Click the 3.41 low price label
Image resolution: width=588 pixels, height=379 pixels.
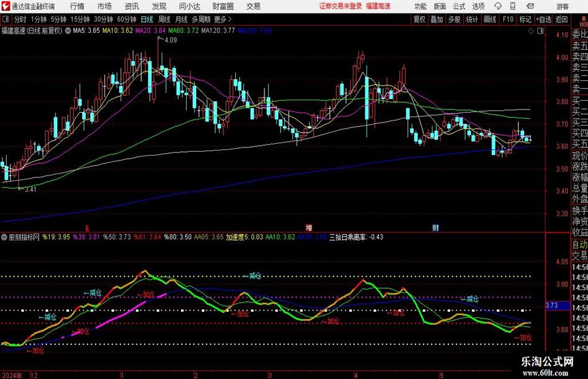(30, 189)
